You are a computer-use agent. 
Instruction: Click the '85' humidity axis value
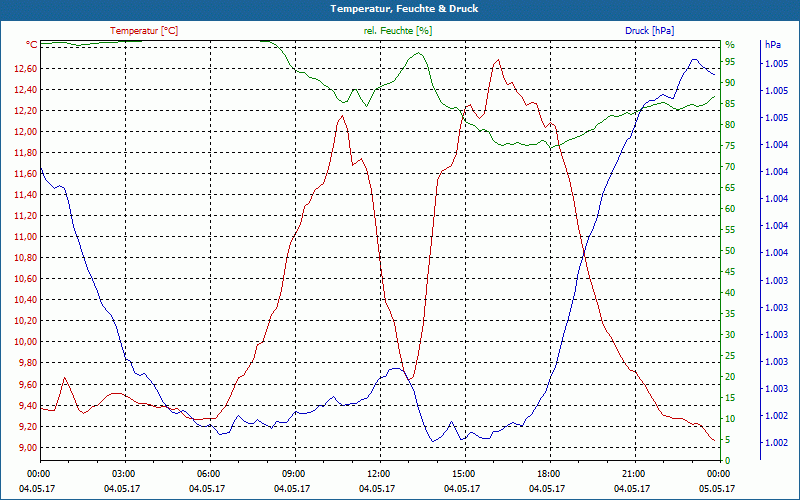click(x=730, y=104)
